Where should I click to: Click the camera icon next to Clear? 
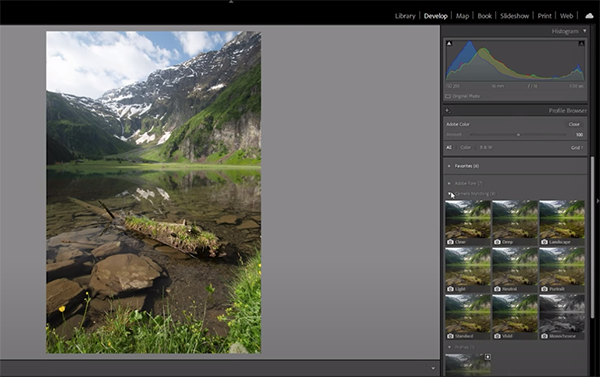tap(450, 242)
